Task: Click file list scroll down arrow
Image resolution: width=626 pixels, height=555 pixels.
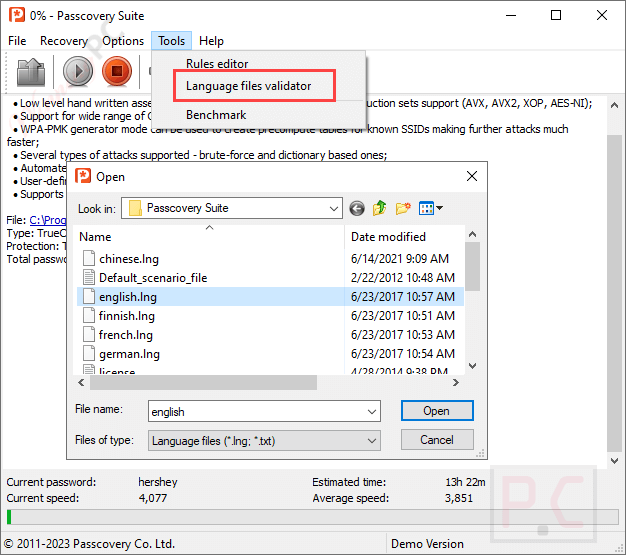Action: pyautogui.click(x=472, y=366)
